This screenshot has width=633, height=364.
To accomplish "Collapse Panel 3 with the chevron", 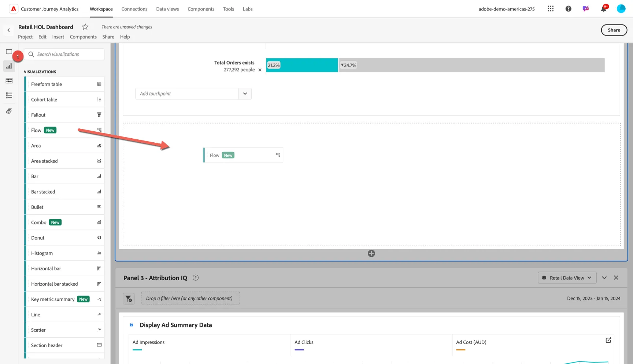I will 604,278.
